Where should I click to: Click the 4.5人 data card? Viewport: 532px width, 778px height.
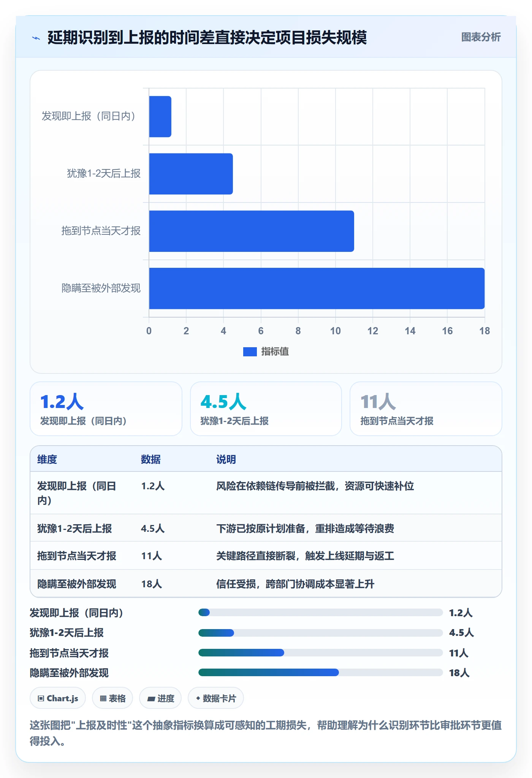pos(266,409)
